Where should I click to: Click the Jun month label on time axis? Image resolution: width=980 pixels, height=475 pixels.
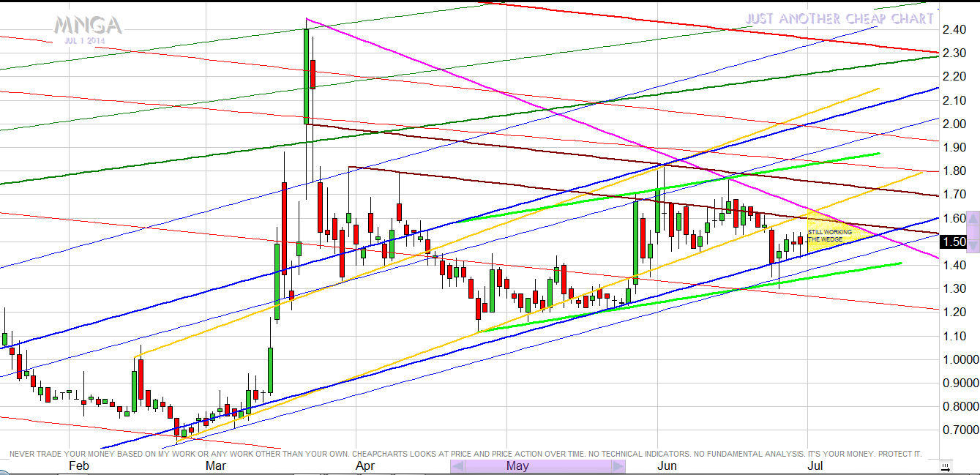(x=667, y=466)
